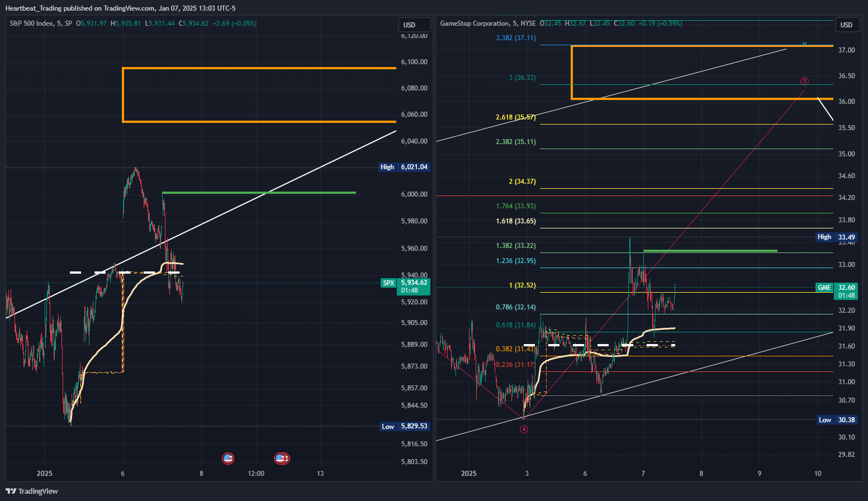Click the 3 date label on GameStop axis
The image size is (868, 501).
(x=527, y=474)
